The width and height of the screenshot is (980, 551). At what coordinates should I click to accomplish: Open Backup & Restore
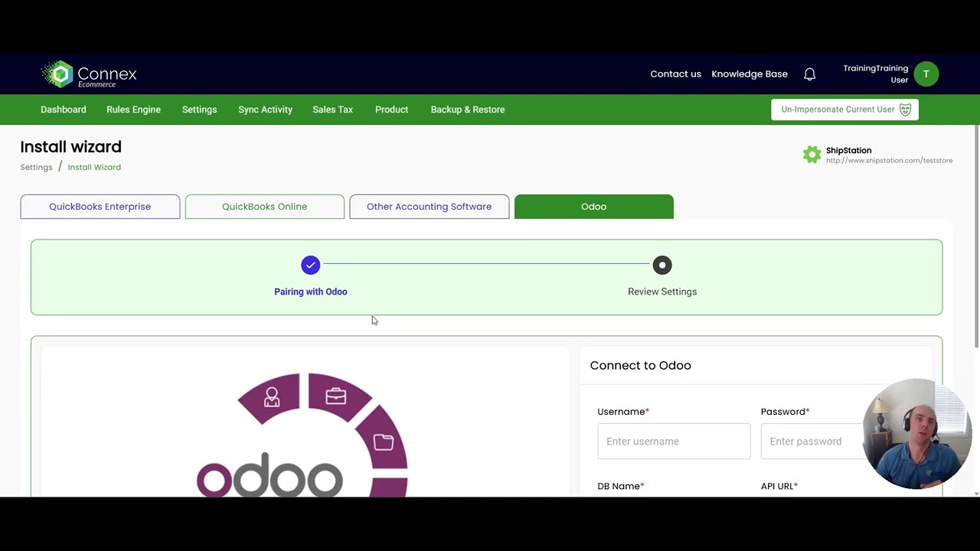point(467,109)
